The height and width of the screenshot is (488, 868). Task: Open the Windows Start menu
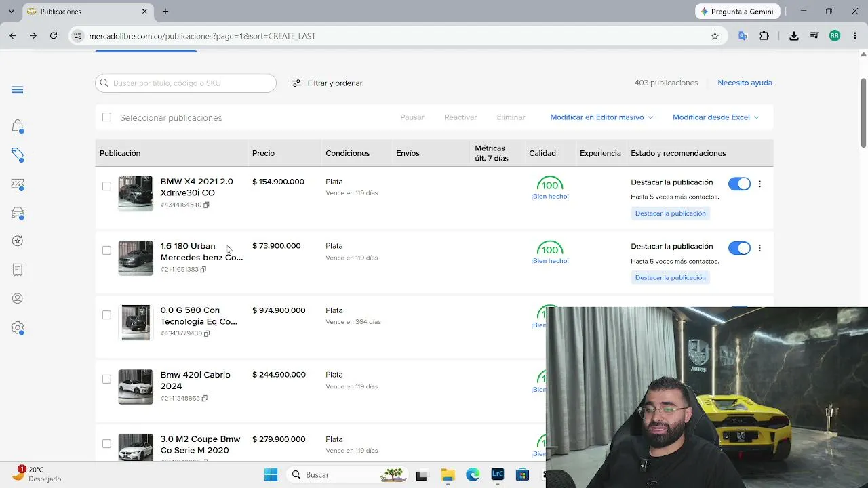271,474
